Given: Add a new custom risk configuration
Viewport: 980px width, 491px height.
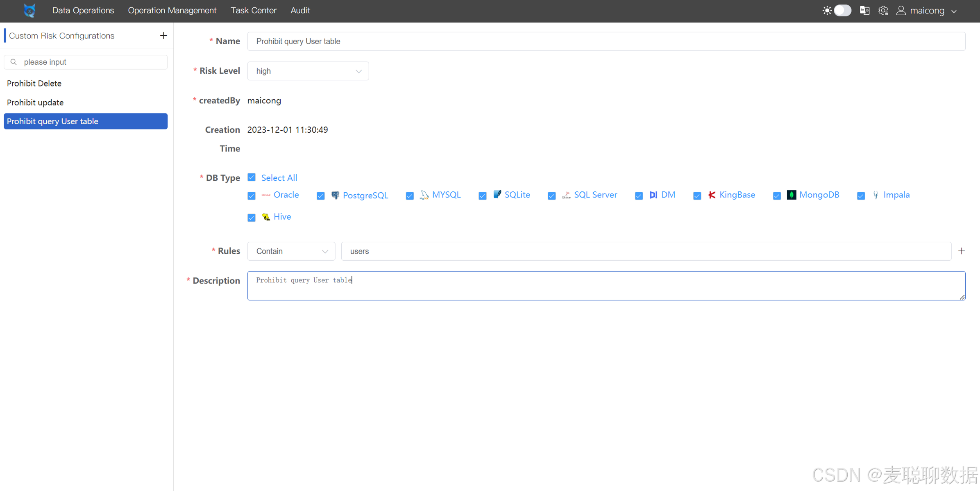Looking at the screenshot, I should 163,36.
